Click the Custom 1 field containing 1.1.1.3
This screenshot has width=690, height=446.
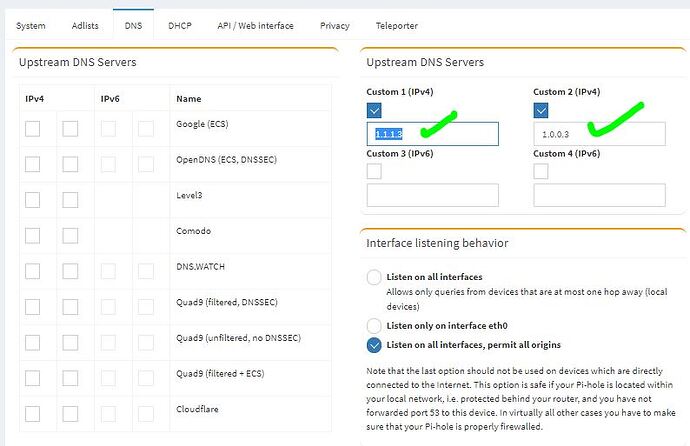coord(433,134)
